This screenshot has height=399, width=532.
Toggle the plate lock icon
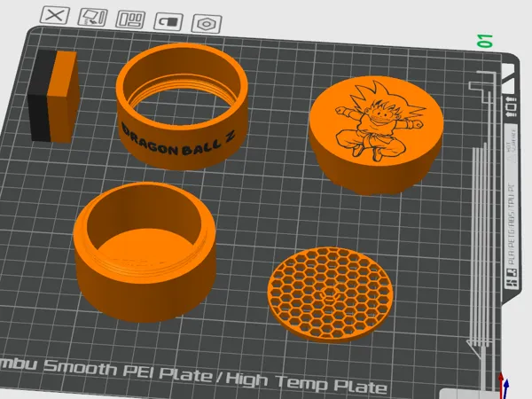pos(168,21)
